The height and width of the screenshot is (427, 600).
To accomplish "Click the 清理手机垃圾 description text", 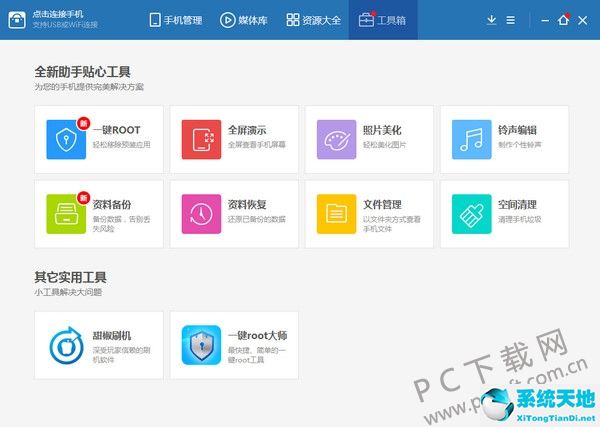I will point(520,219).
